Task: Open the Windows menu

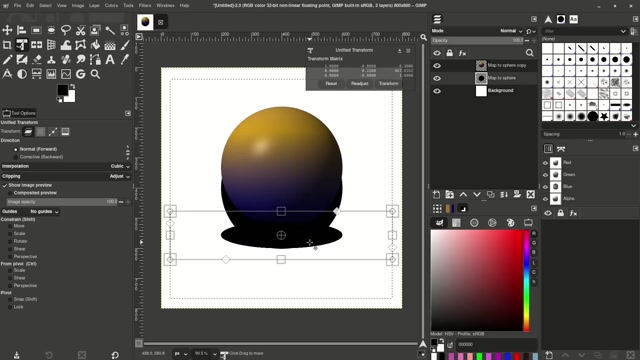Action: (x=166, y=6)
